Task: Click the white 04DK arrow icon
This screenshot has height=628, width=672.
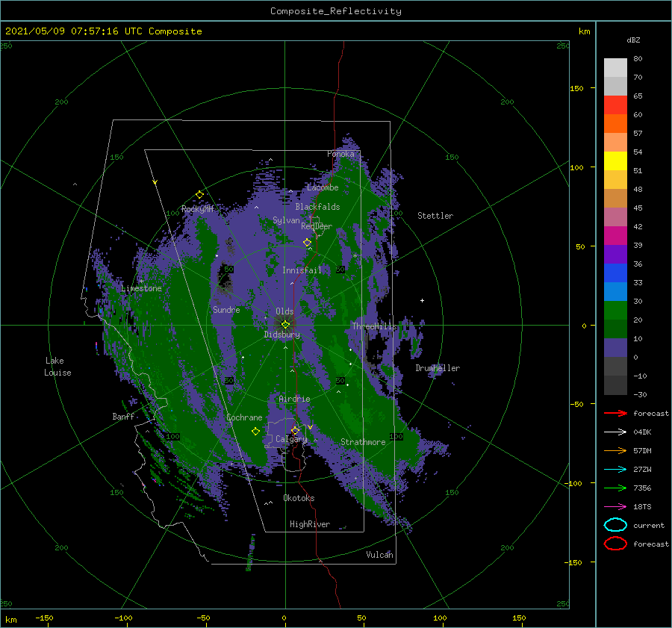Action: (615, 432)
